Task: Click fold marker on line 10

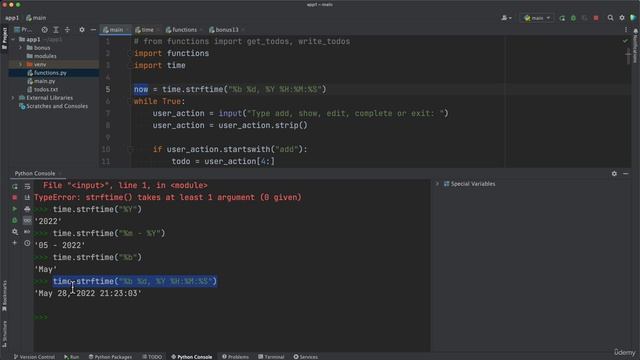Action: (x=131, y=149)
